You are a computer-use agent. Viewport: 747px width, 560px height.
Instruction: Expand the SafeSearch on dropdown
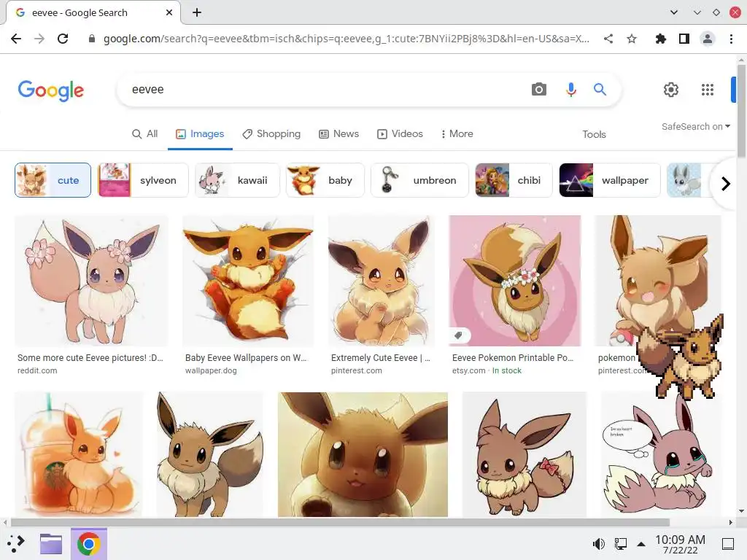point(695,127)
